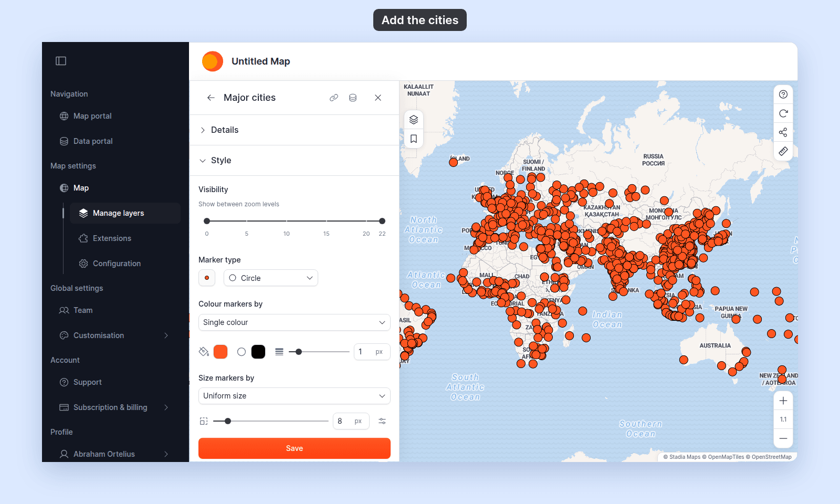840x504 pixels.
Task: Pick the orange fill colour swatch
Action: tap(220, 352)
